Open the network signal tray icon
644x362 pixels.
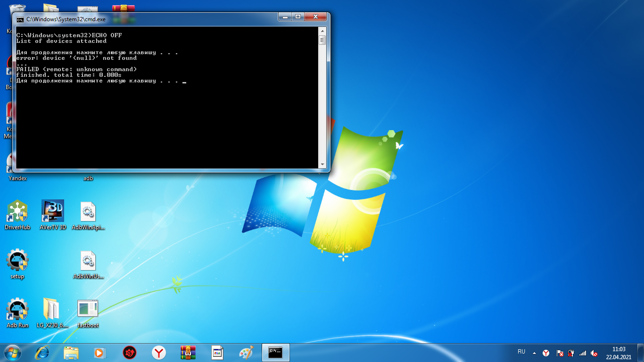583,353
